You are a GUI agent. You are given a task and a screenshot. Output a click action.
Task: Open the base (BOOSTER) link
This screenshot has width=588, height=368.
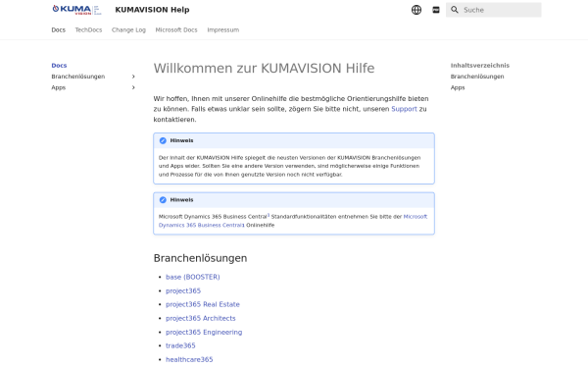pyautogui.click(x=193, y=277)
